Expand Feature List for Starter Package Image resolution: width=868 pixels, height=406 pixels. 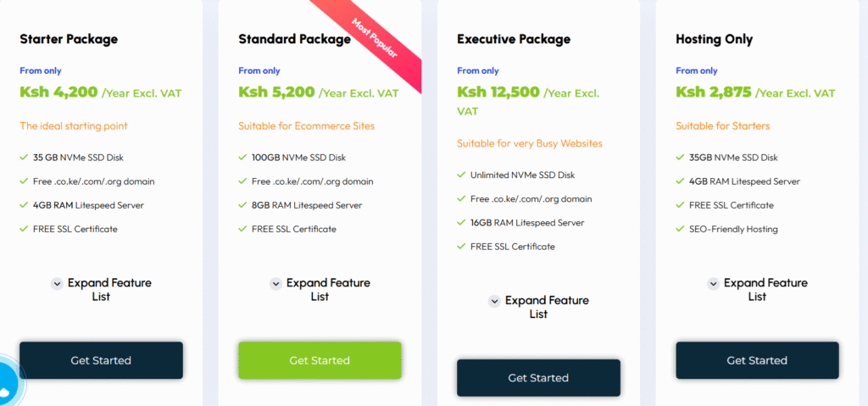click(x=101, y=290)
